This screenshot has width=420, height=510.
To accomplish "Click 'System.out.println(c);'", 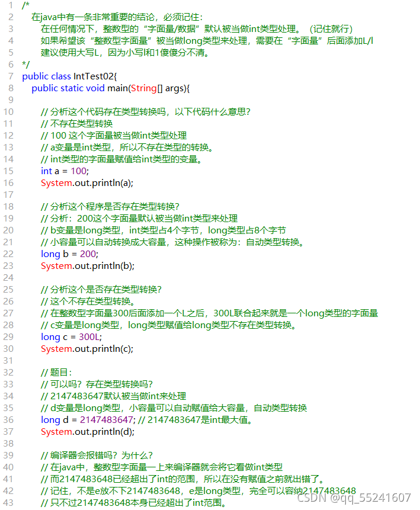I will [x=87, y=349].
